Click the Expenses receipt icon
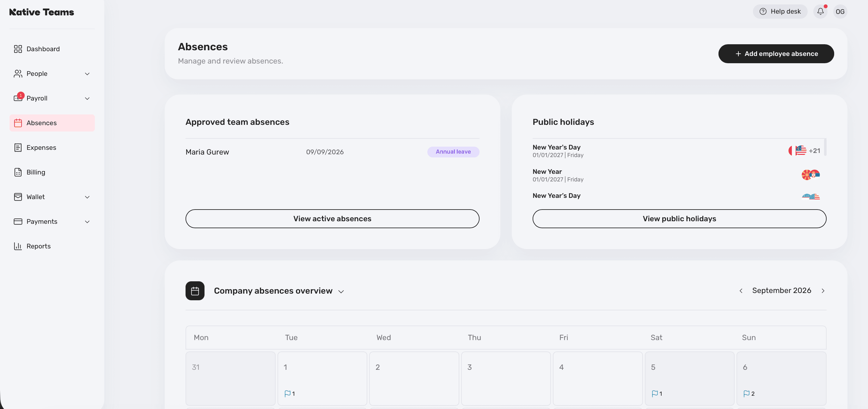The height and width of the screenshot is (409, 868). 18,148
